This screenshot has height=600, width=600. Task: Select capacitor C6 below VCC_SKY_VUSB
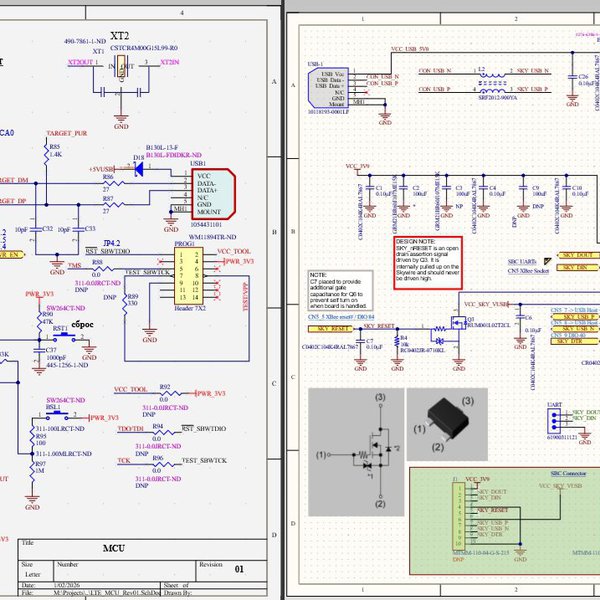pos(520,317)
